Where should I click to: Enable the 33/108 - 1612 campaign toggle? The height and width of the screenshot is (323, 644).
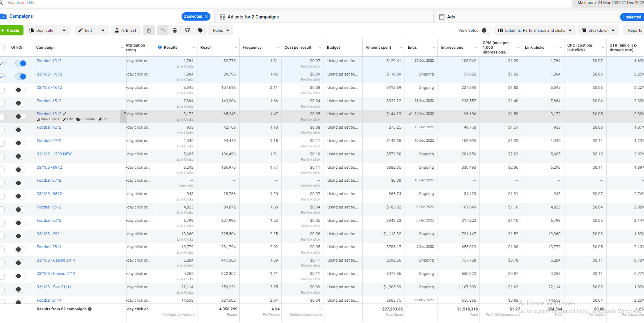[21, 90]
